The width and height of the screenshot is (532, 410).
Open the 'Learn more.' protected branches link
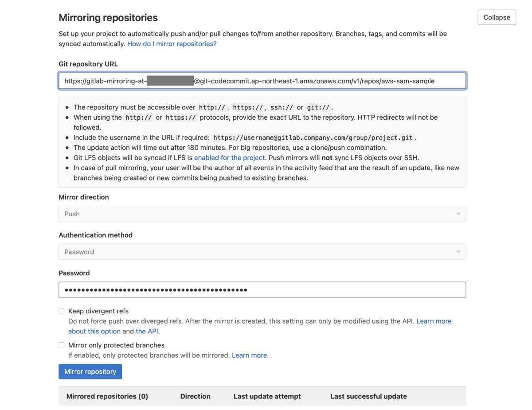[x=250, y=355]
